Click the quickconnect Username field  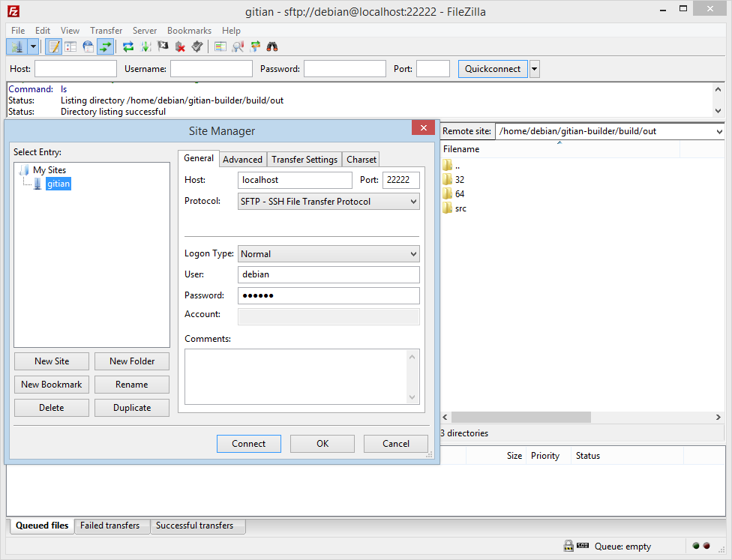(211, 69)
